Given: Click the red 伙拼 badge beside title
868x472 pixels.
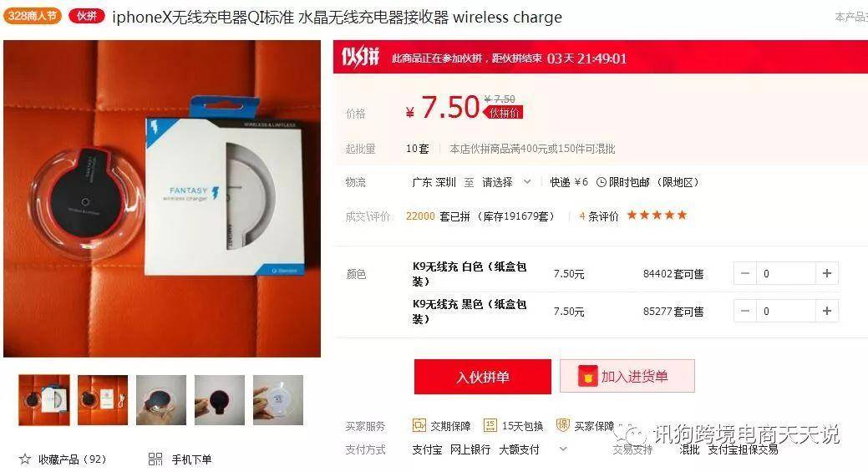Looking at the screenshot, I should [86, 16].
